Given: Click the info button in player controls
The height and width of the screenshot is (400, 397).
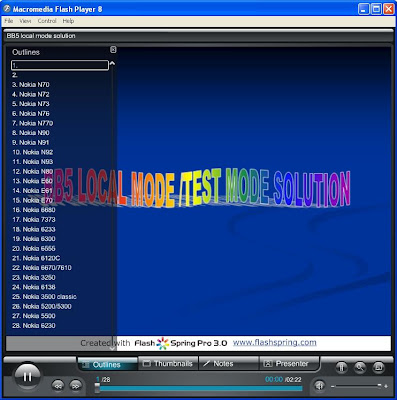Looking at the screenshot, I should [x=341, y=367].
